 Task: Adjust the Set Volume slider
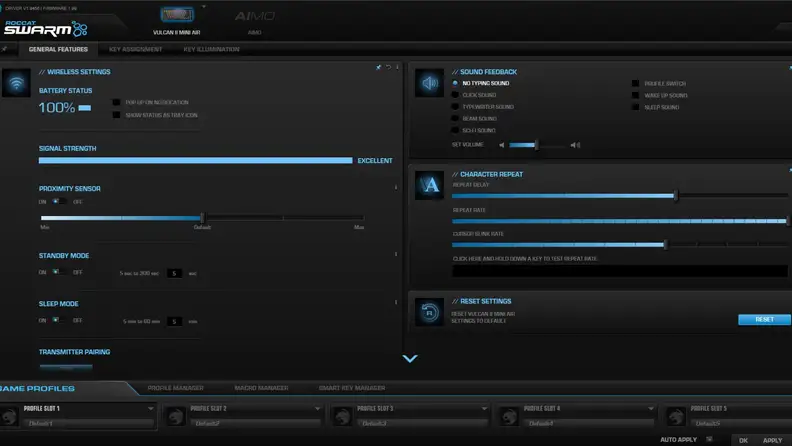536,145
